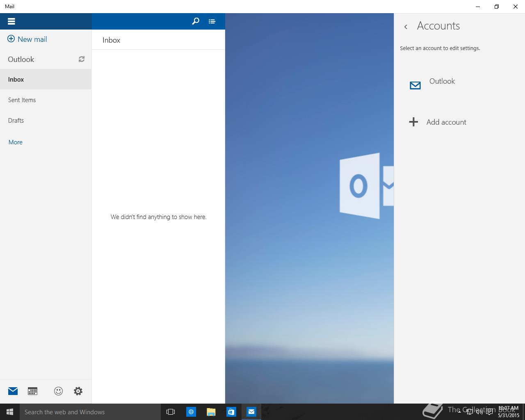
Task: Expand More folders list
Action: coord(16,142)
